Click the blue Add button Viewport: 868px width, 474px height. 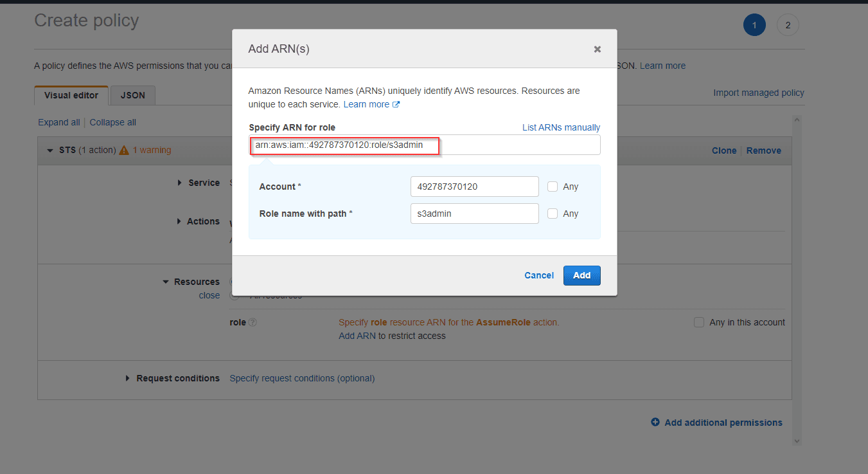tap(581, 275)
